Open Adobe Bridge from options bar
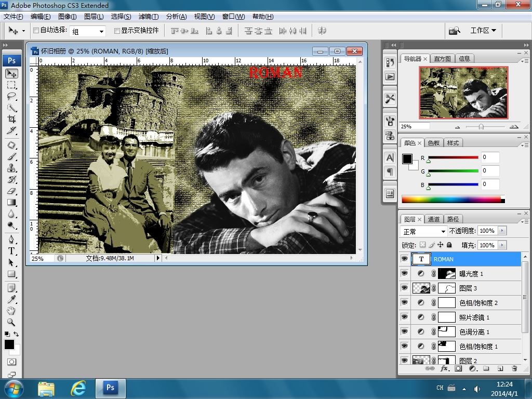This screenshot has height=399, width=532. point(454,31)
